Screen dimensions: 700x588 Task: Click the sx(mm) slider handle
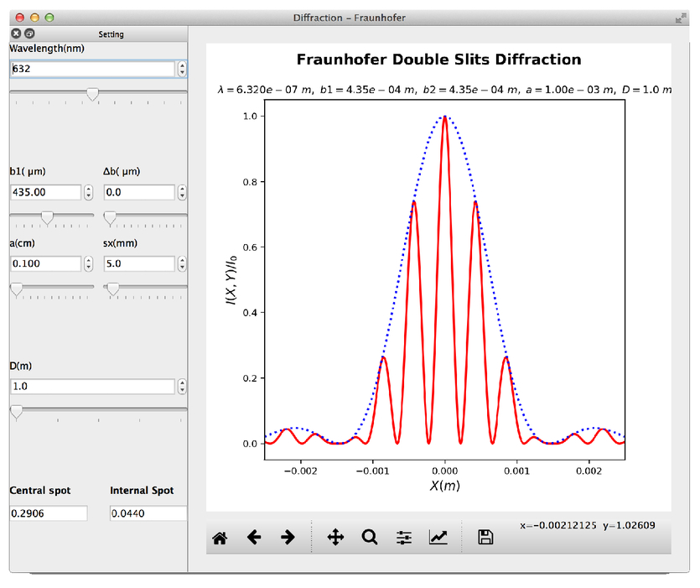(x=113, y=289)
